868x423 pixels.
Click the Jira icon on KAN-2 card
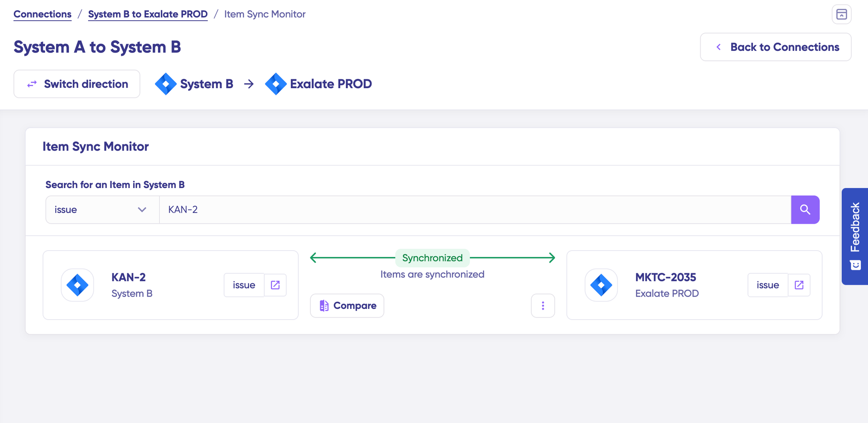78,285
